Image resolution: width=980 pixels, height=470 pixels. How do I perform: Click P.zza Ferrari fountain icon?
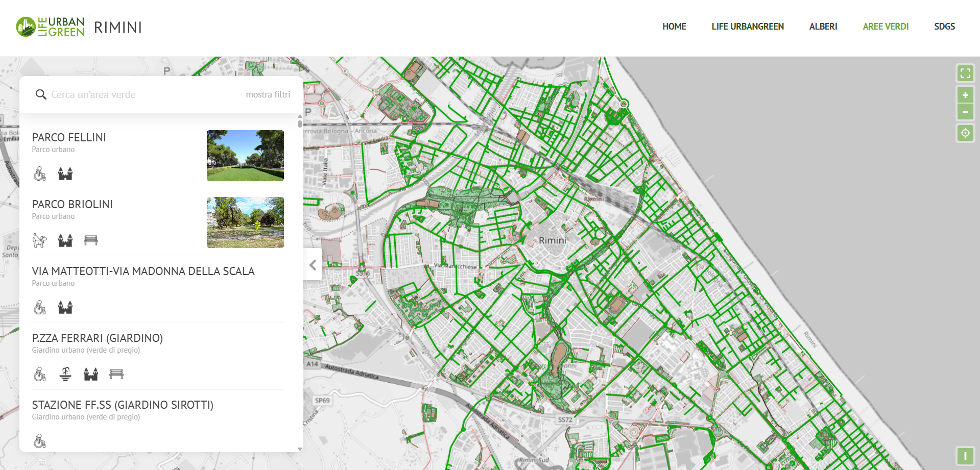[x=65, y=374]
